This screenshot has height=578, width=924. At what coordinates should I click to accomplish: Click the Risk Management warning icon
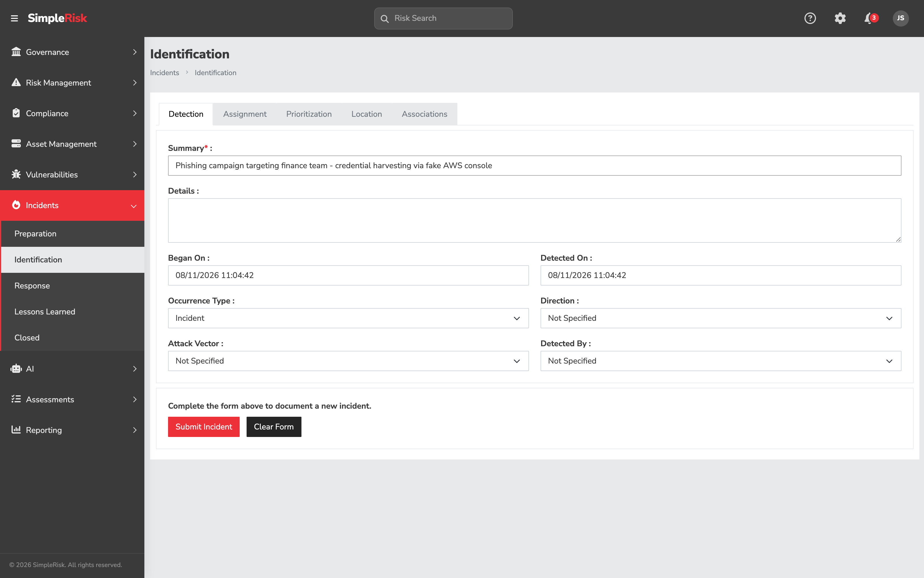point(16,82)
